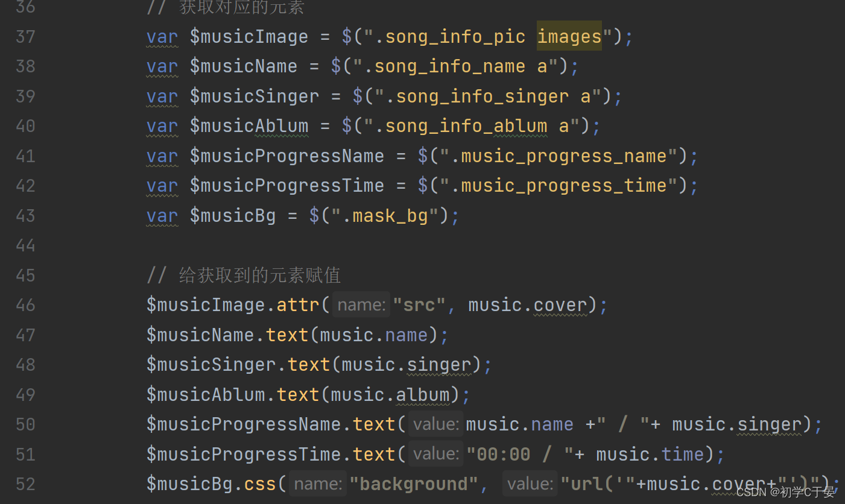
Task: Click line number 37 in the gutter
Action: (x=25, y=37)
